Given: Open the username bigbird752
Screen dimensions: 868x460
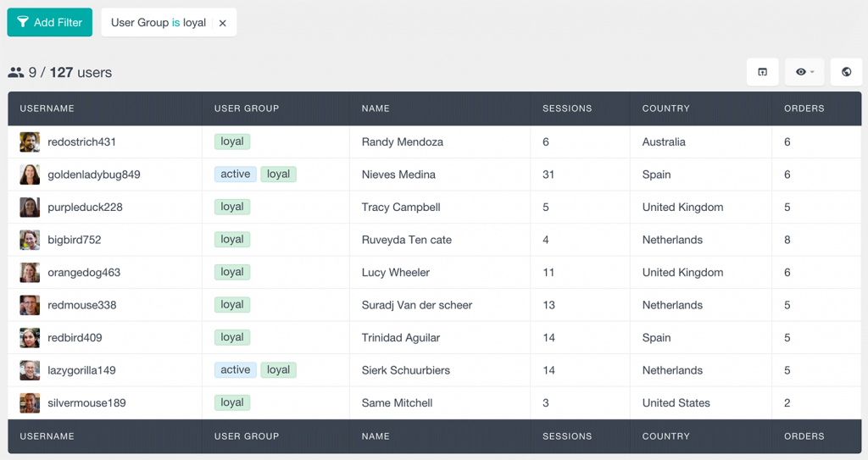Looking at the screenshot, I should click(x=74, y=240).
